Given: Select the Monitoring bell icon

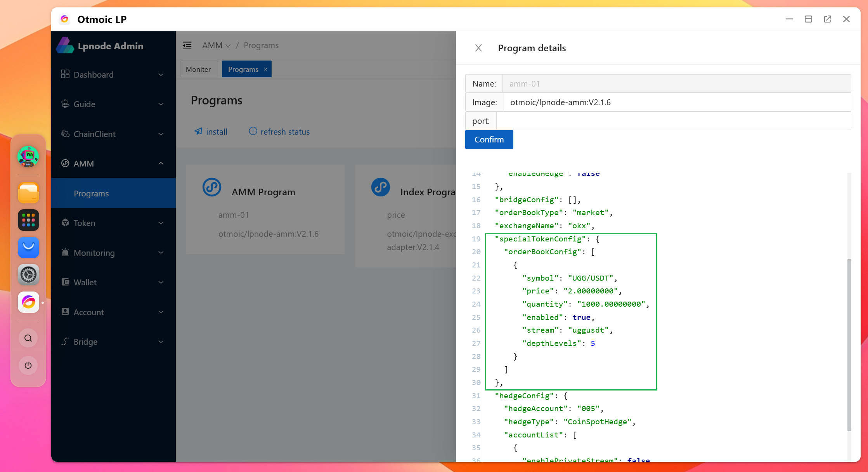Looking at the screenshot, I should tap(65, 253).
